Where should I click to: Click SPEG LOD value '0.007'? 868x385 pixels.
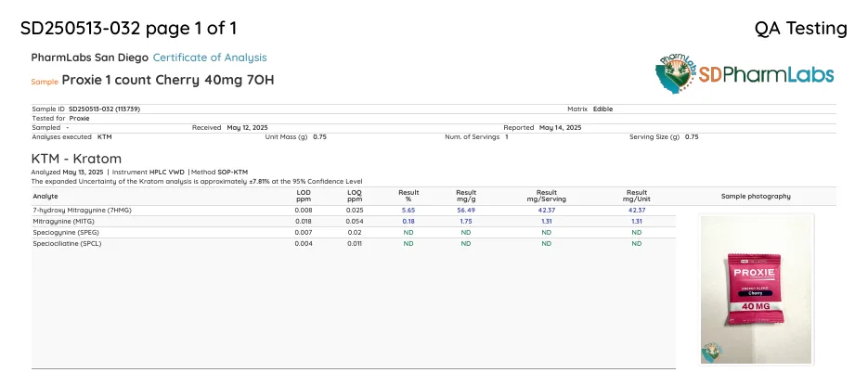(x=304, y=232)
